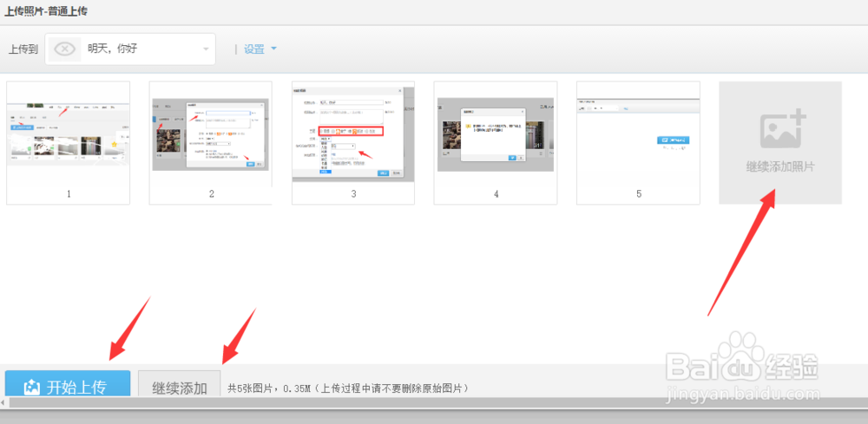Click the 上传照片-普通上传 title
The height and width of the screenshot is (424, 868).
[x=45, y=11]
